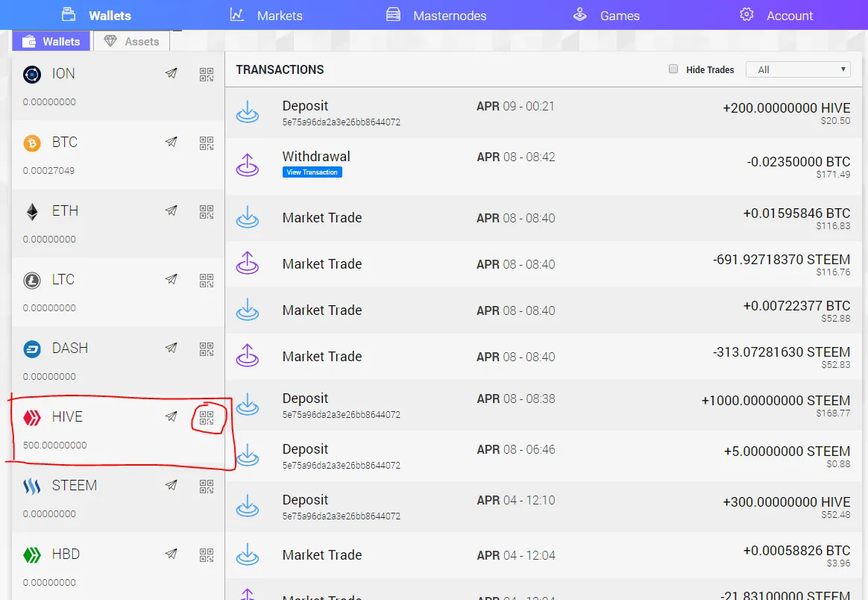
Task: Show QR deposit code for HIVE
Action: (207, 418)
